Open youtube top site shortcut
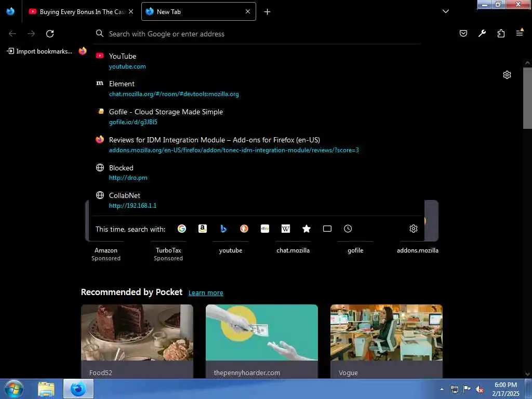Image resolution: width=532 pixels, height=399 pixels. coord(231,250)
